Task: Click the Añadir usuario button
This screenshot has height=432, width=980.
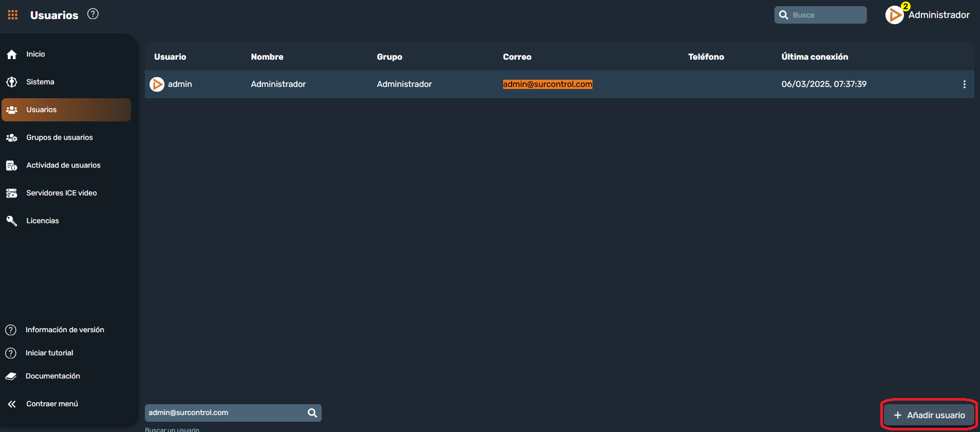Action: coord(929,415)
